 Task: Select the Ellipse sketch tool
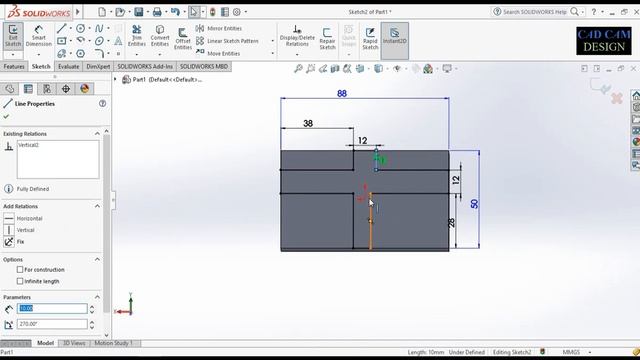(x=99, y=41)
